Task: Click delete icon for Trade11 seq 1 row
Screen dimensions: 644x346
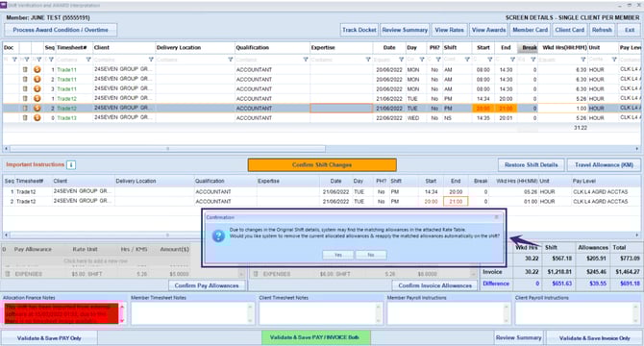Action: [x=25, y=69]
